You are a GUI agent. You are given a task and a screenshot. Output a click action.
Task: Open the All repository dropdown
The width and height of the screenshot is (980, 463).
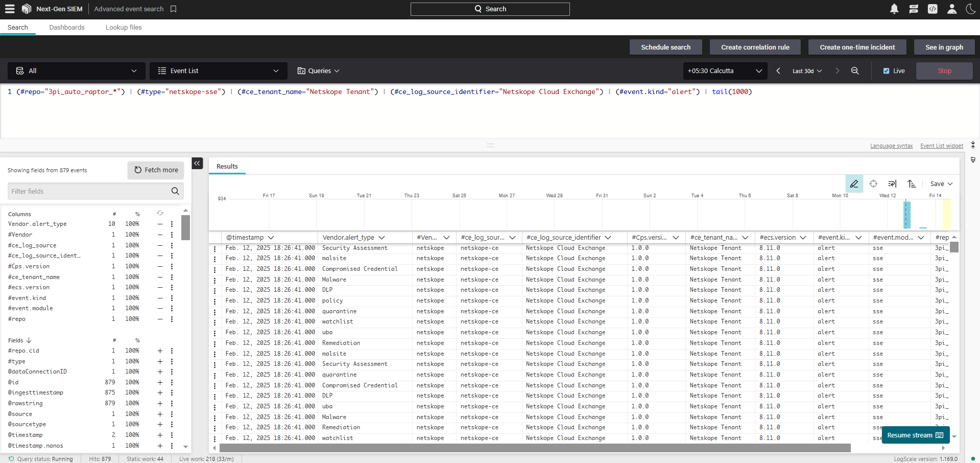click(x=77, y=71)
